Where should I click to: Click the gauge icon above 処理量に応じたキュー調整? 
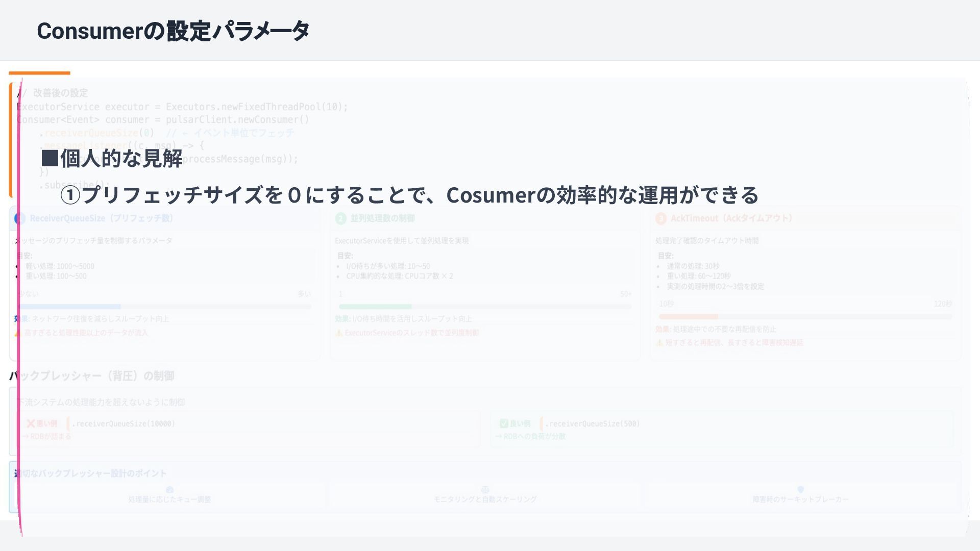point(170,490)
